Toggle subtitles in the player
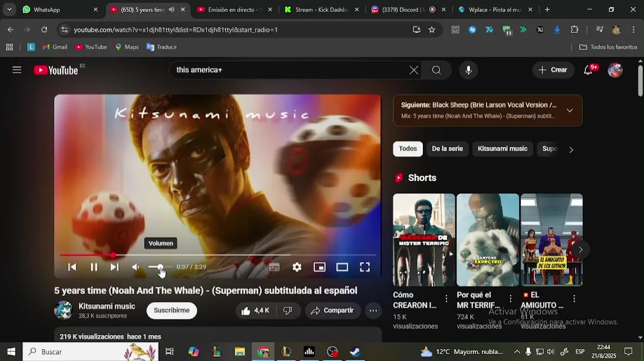This screenshot has width=644, height=361. click(x=274, y=267)
